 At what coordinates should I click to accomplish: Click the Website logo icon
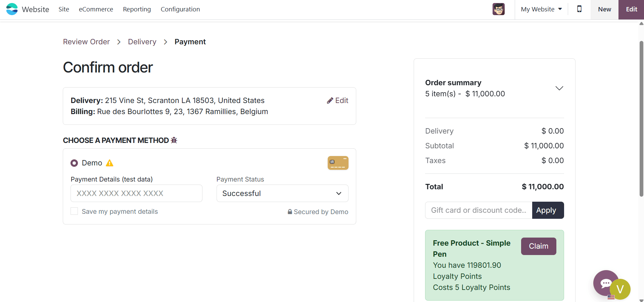11,9
